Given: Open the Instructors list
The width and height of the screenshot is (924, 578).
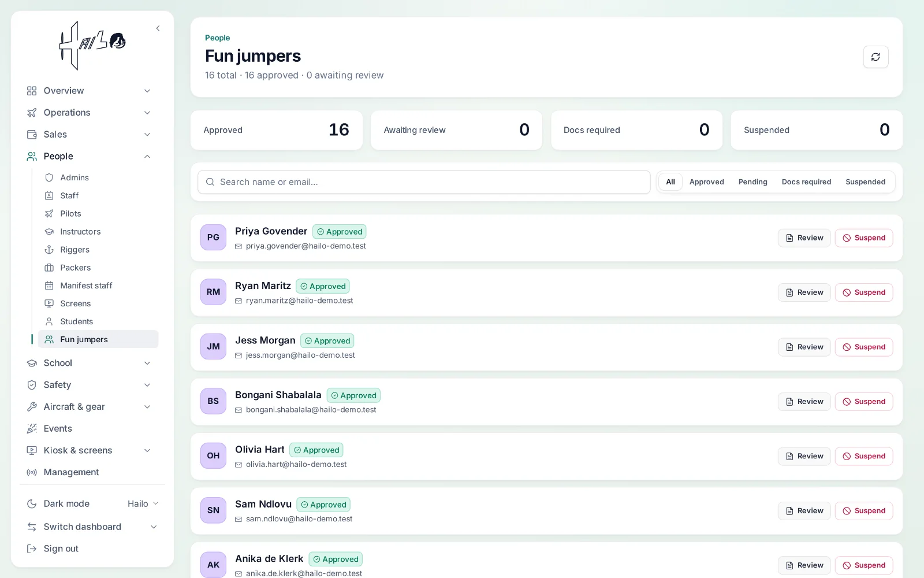Looking at the screenshot, I should click(98, 231).
